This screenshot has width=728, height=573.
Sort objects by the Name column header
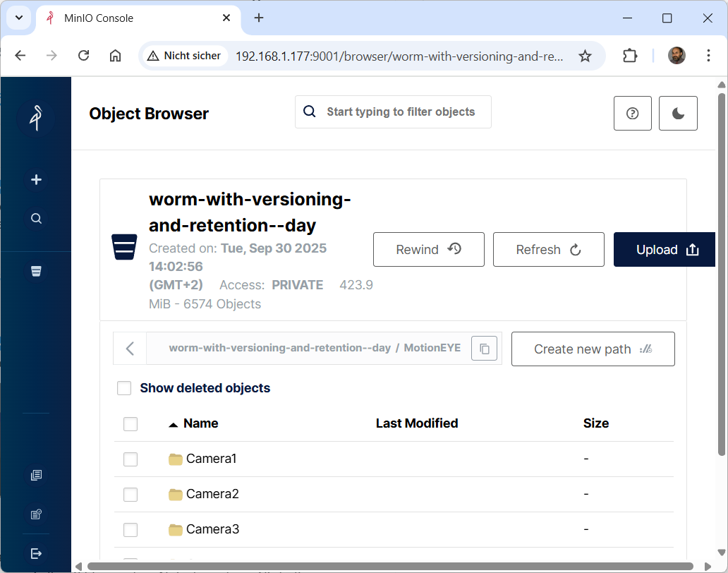coord(200,423)
